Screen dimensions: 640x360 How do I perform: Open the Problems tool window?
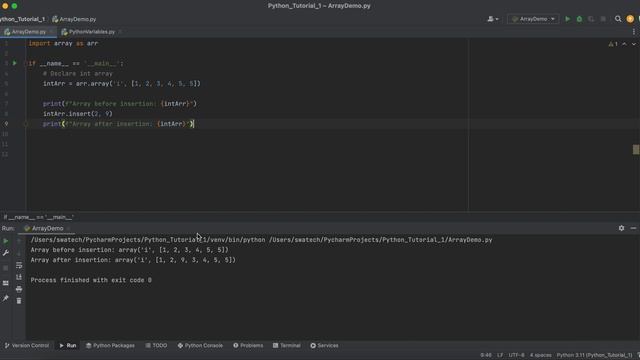pyautogui.click(x=248, y=345)
